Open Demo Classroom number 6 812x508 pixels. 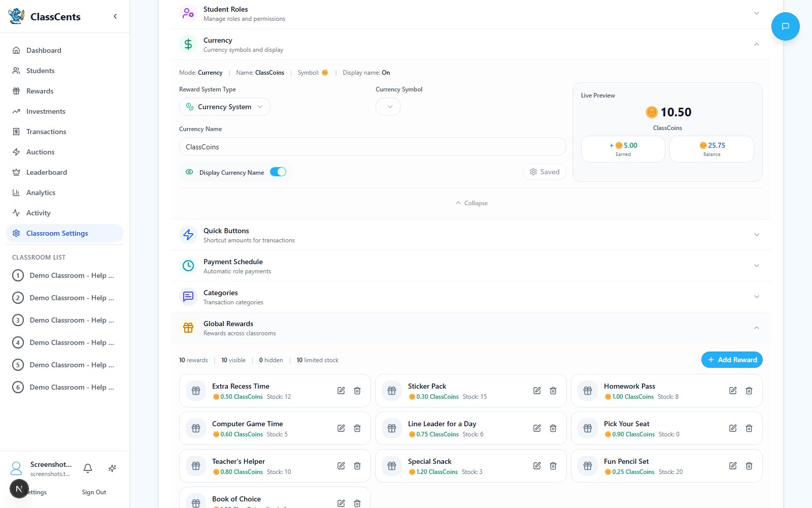pyautogui.click(x=64, y=387)
